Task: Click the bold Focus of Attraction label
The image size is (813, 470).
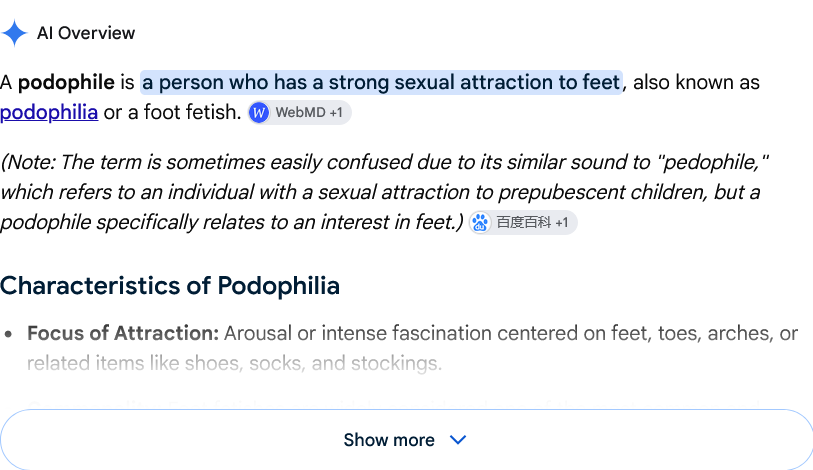Action: coord(123,333)
